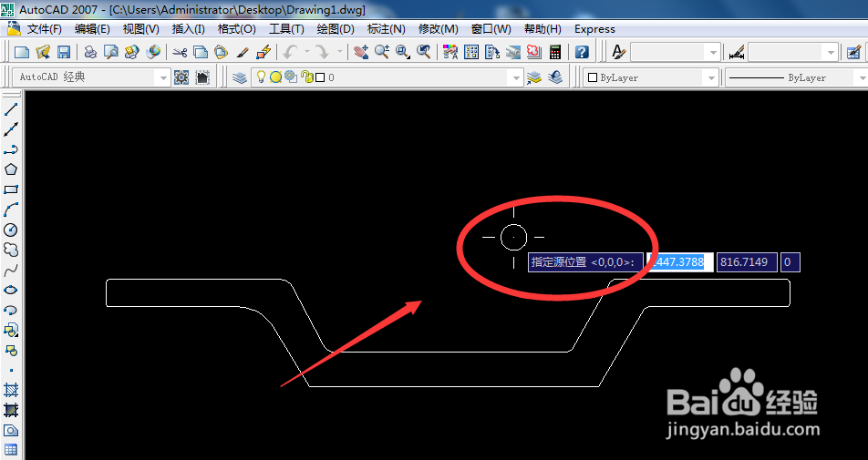Open the Express menu
868x460 pixels.
tap(594, 29)
